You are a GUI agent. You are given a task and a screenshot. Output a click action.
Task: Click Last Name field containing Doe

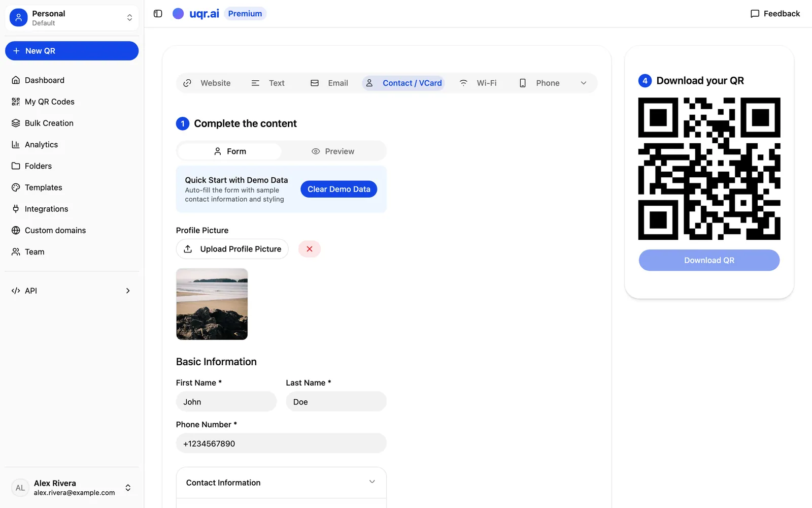point(336,401)
